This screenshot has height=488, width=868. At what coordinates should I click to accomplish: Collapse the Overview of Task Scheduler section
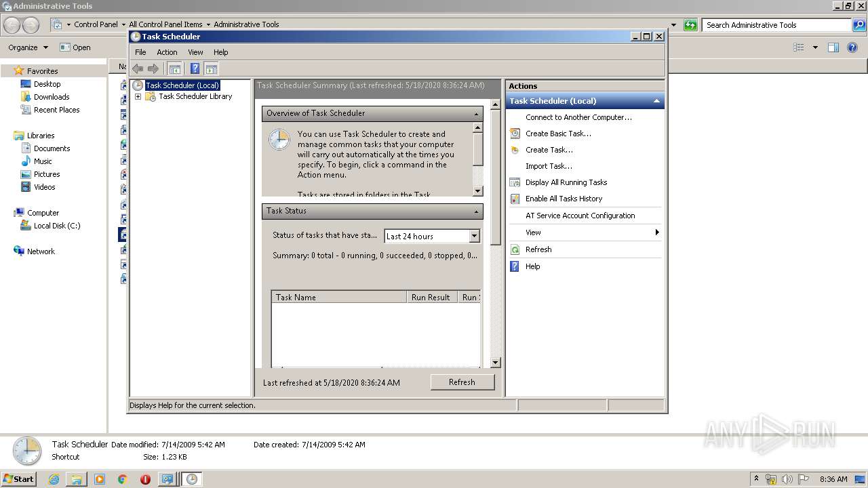[x=476, y=114]
